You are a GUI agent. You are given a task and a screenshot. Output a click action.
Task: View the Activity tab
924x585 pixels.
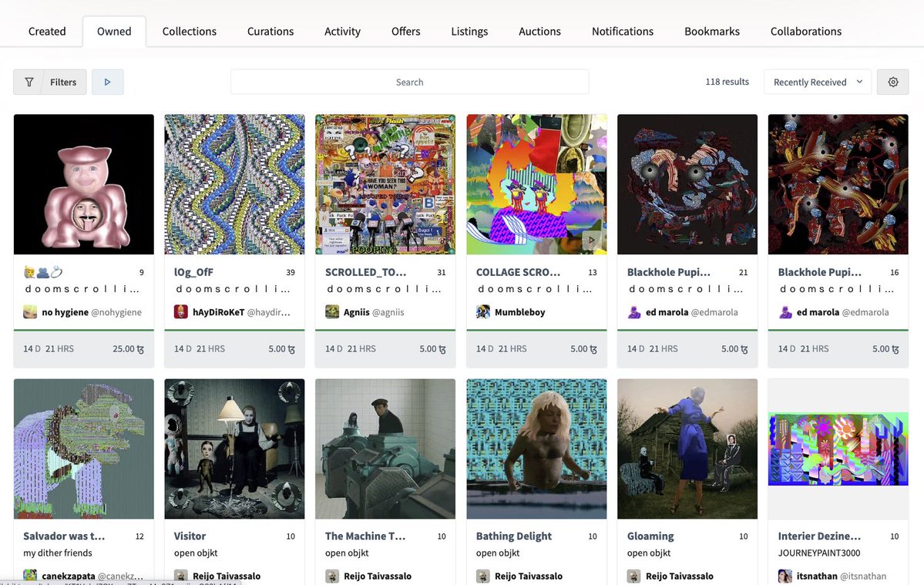pos(342,32)
